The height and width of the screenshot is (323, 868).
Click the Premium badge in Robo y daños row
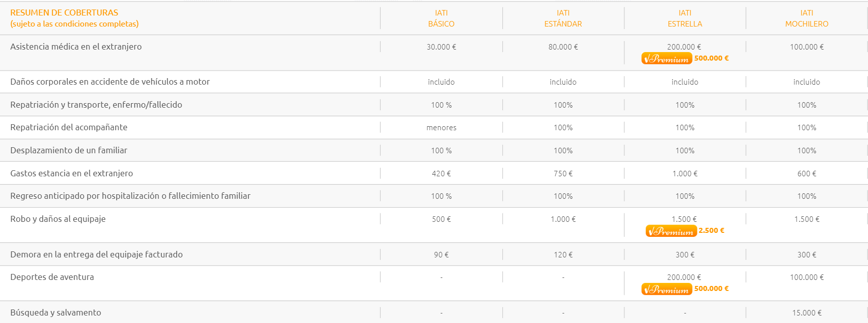pyautogui.click(x=671, y=231)
